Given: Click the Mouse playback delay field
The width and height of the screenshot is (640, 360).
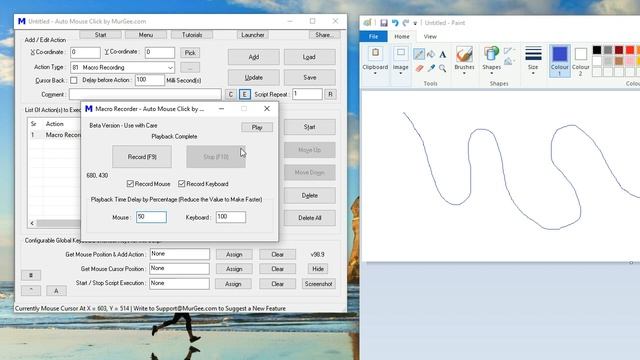Looking at the screenshot, I should [151, 217].
